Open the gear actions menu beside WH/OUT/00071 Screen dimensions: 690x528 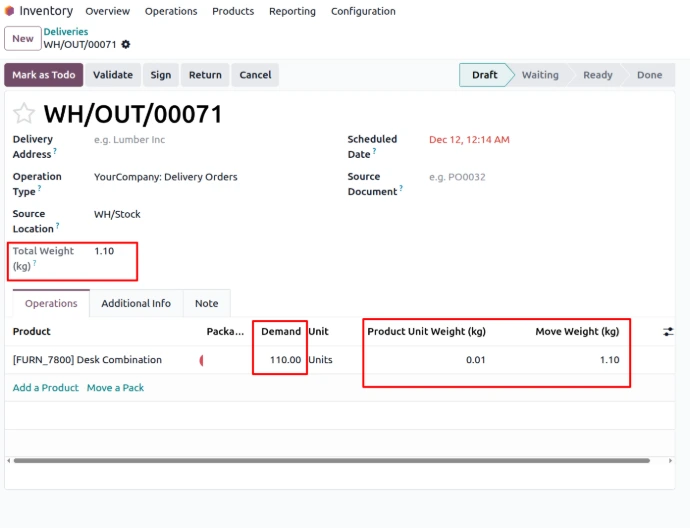tap(126, 45)
